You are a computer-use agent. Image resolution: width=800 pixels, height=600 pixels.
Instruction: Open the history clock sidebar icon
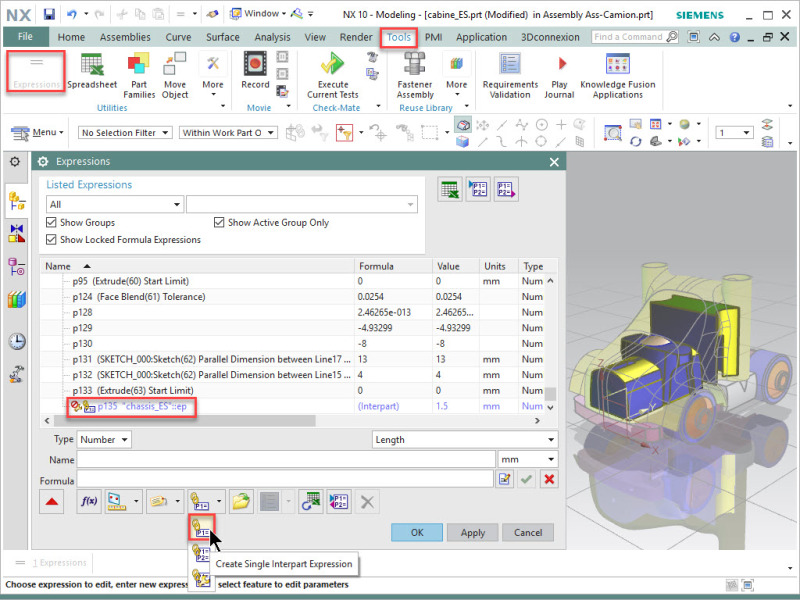point(17,341)
